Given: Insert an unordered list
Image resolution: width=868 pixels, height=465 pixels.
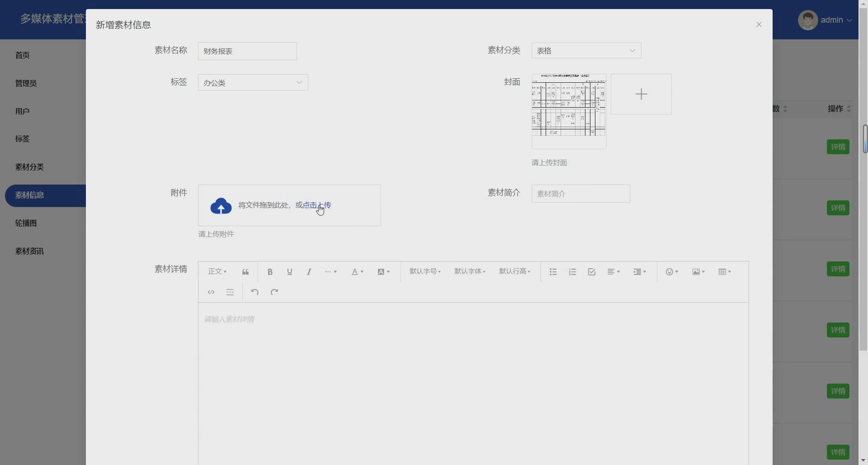Looking at the screenshot, I should coord(552,271).
